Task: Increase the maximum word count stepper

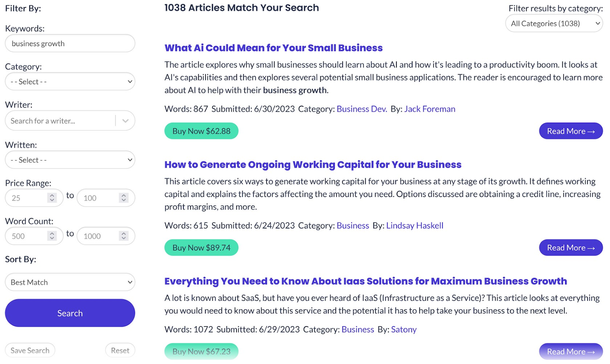Action: tap(123, 233)
